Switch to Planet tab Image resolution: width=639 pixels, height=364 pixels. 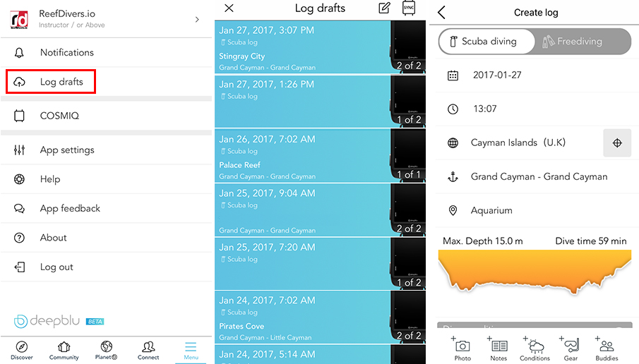(x=106, y=351)
